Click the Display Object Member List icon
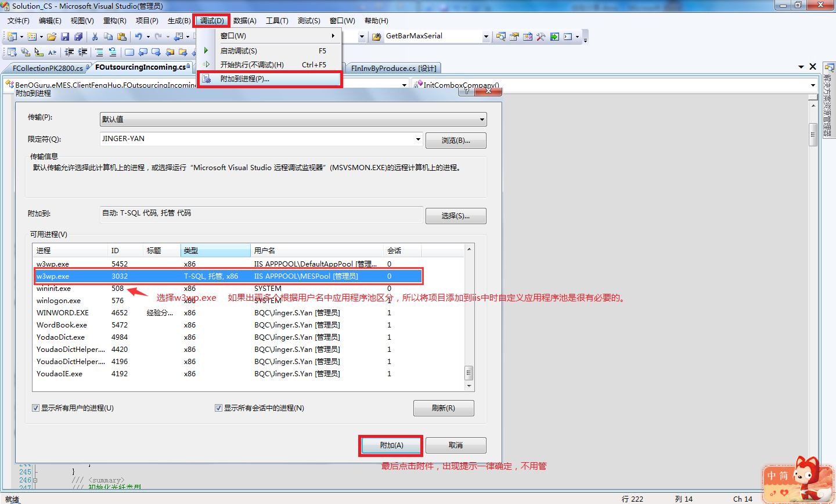 [12, 52]
